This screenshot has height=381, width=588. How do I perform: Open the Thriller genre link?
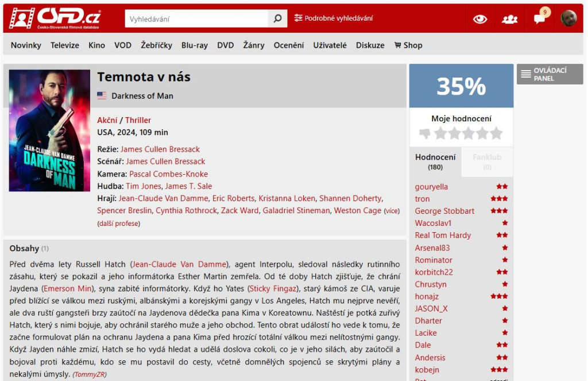click(x=138, y=120)
